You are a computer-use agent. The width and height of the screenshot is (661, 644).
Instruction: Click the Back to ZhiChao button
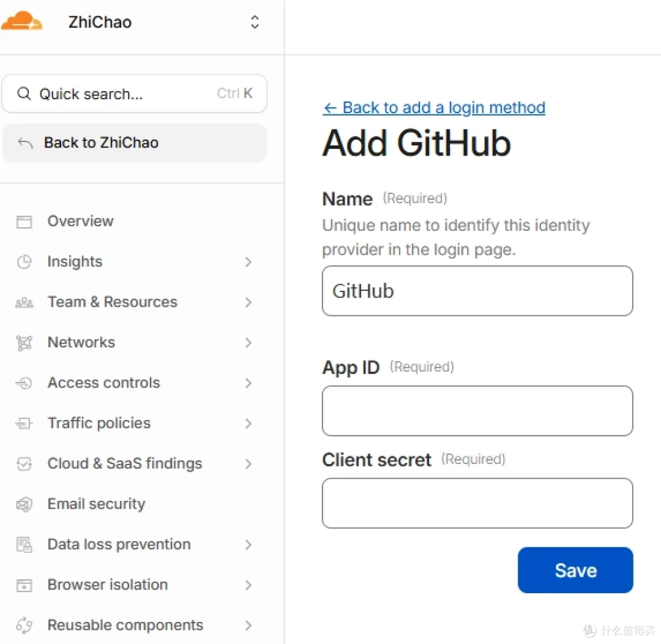coord(135,143)
